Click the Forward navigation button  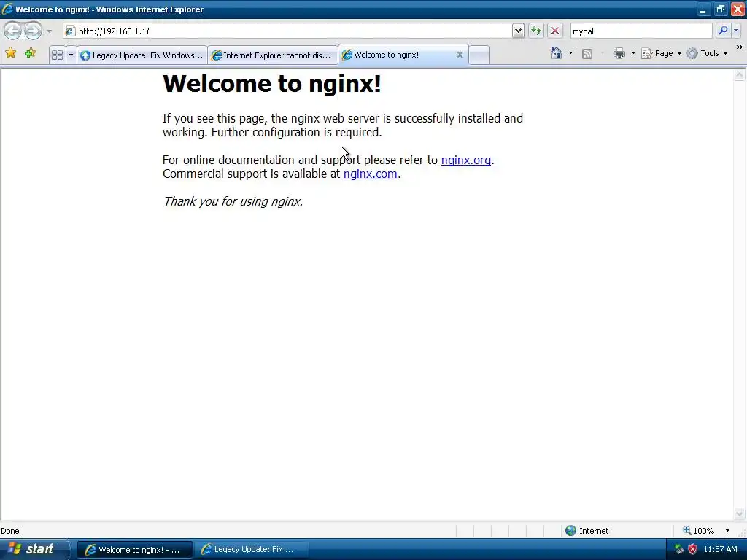pos(33,31)
